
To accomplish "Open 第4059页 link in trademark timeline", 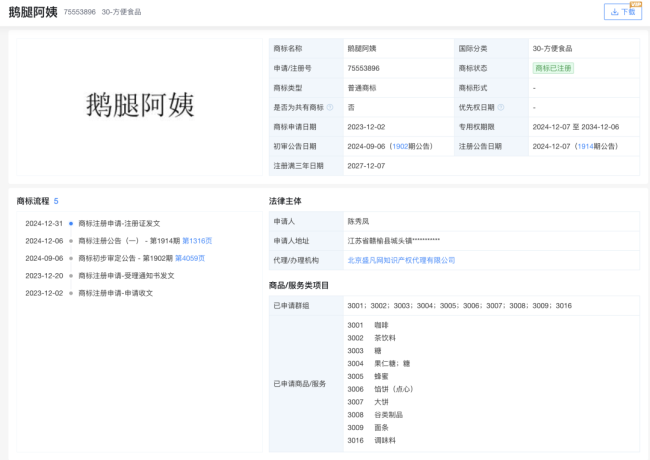I will [190, 258].
